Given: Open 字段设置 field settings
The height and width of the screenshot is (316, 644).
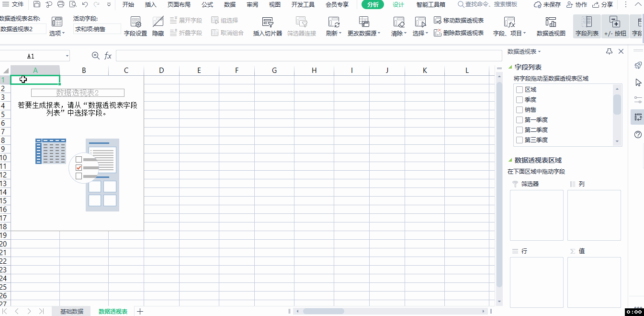Looking at the screenshot, I should tap(136, 27).
